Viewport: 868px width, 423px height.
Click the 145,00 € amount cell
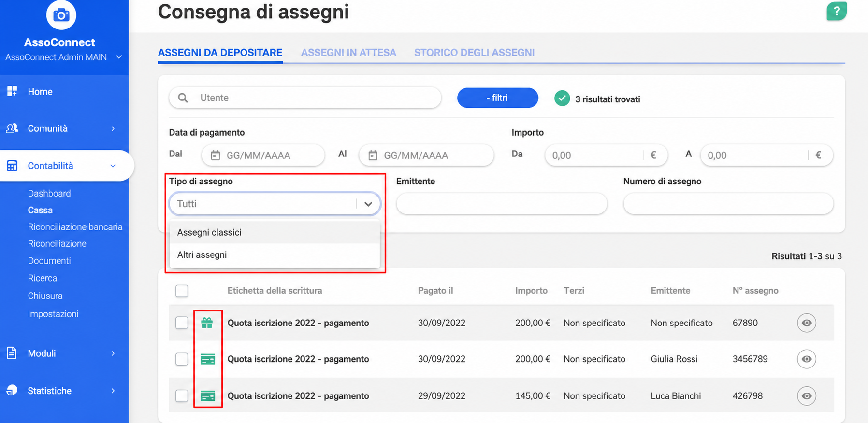coord(533,395)
